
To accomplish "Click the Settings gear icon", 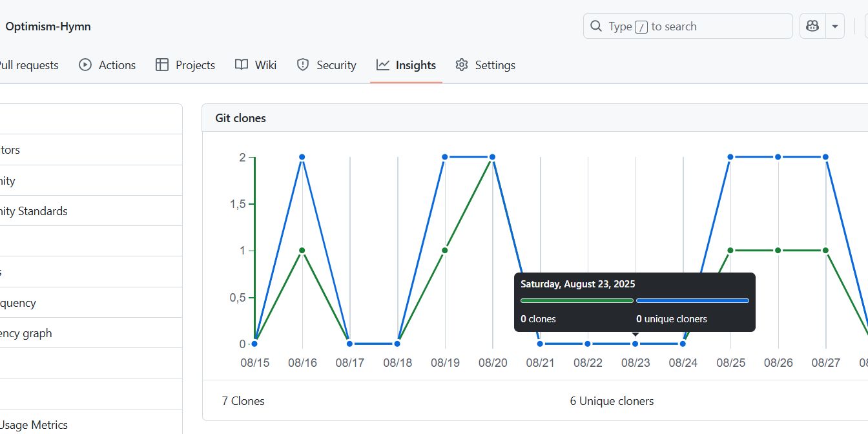I will pyautogui.click(x=461, y=65).
